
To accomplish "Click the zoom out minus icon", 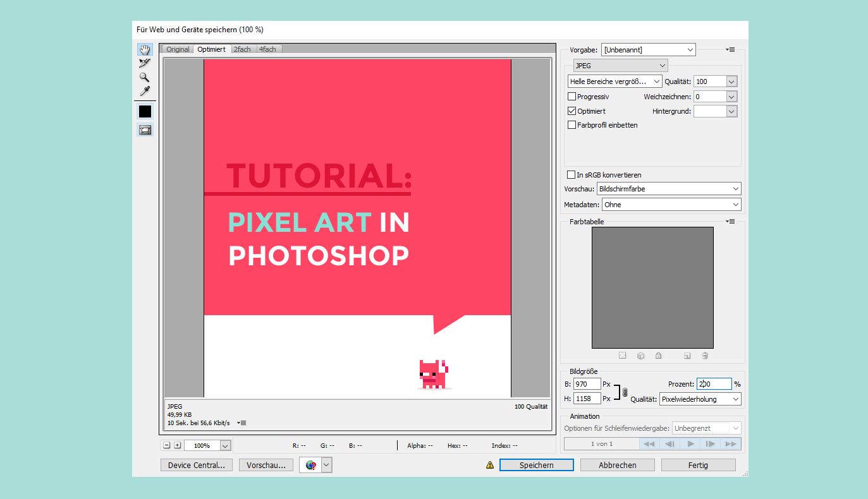I will (167, 445).
